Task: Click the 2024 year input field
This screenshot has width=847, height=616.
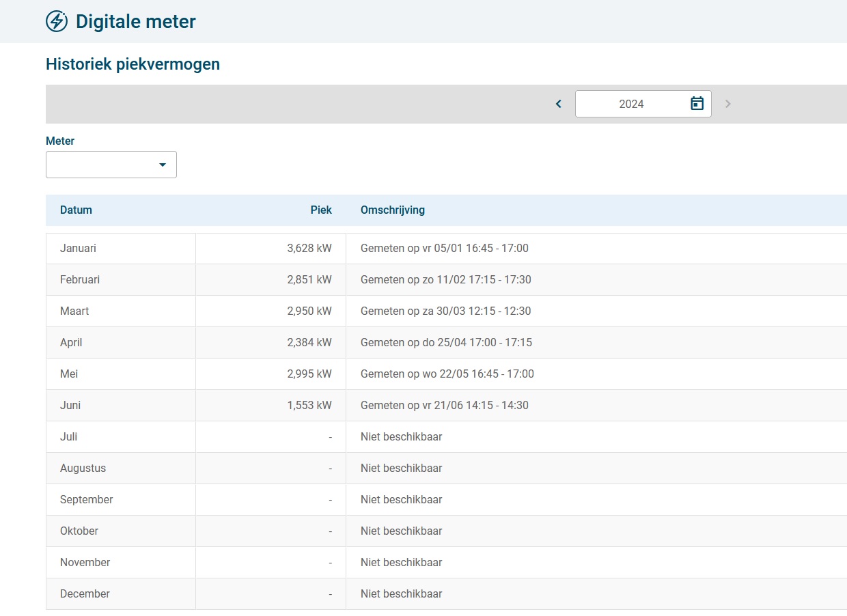Action: coord(643,104)
